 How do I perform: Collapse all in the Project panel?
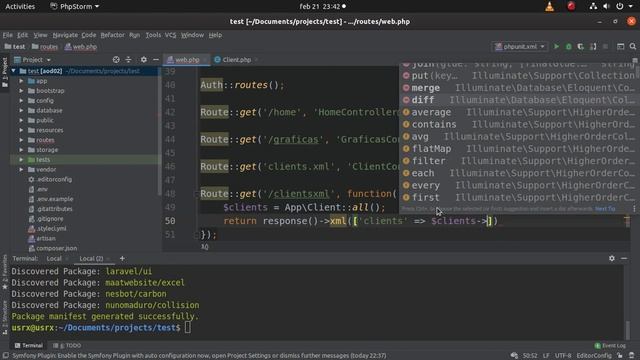click(x=128, y=60)
